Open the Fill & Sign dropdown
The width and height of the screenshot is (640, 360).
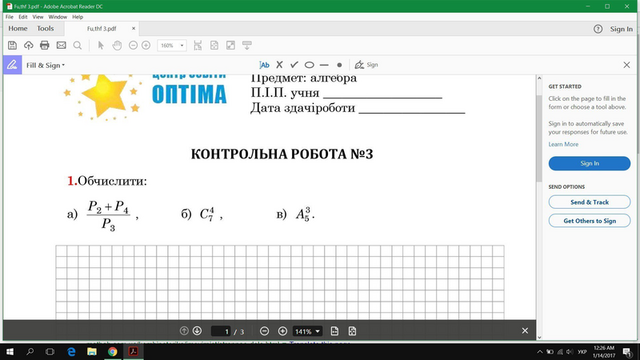click(45, 65)
